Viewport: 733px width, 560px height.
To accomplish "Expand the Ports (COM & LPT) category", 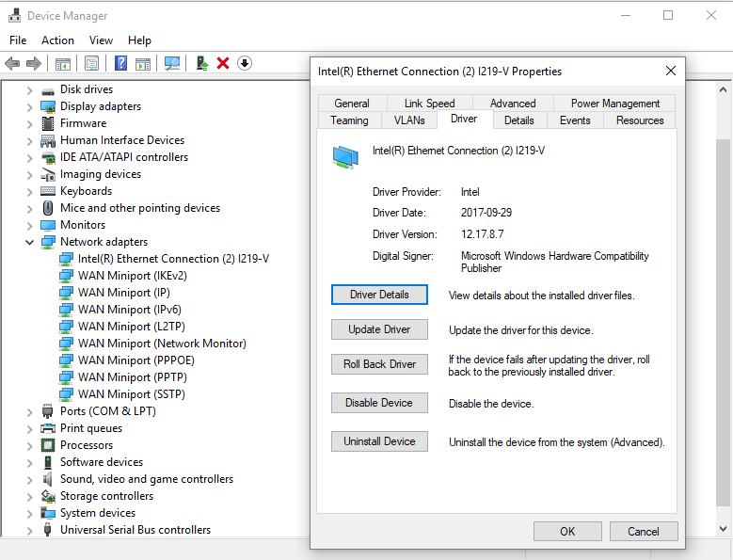I will [29, 412].
